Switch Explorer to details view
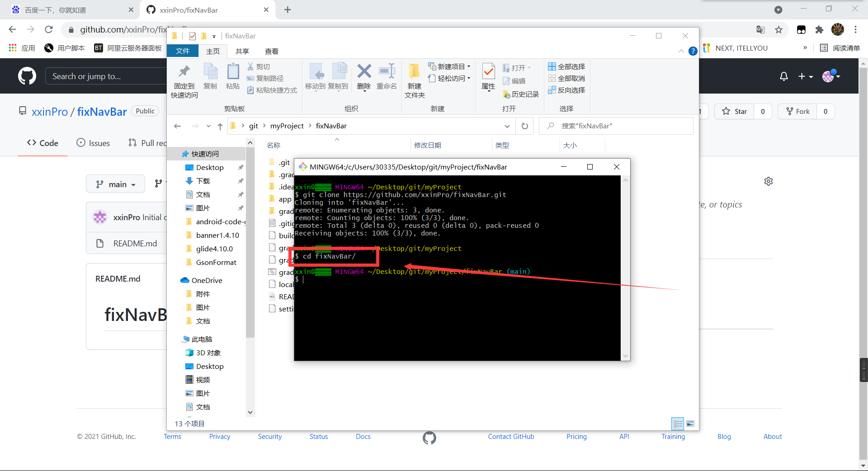This screenshot has width=868, height=471. tap(678, 424)
